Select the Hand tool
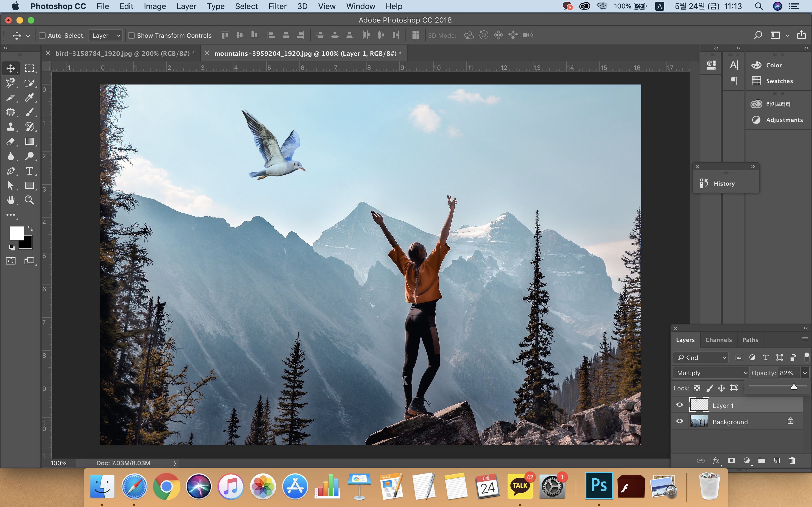The image size is (812, 507). pos(11,200)
